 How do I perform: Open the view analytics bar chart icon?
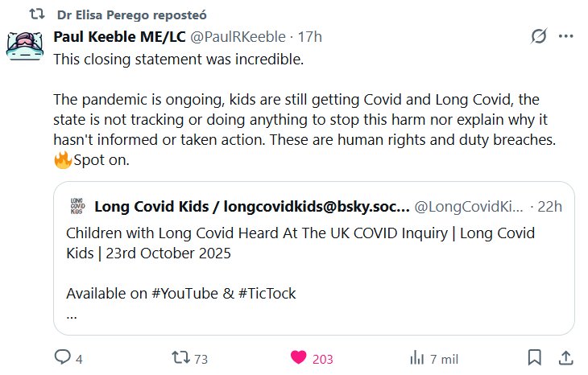pyautogui.click(x=417, y=358)
